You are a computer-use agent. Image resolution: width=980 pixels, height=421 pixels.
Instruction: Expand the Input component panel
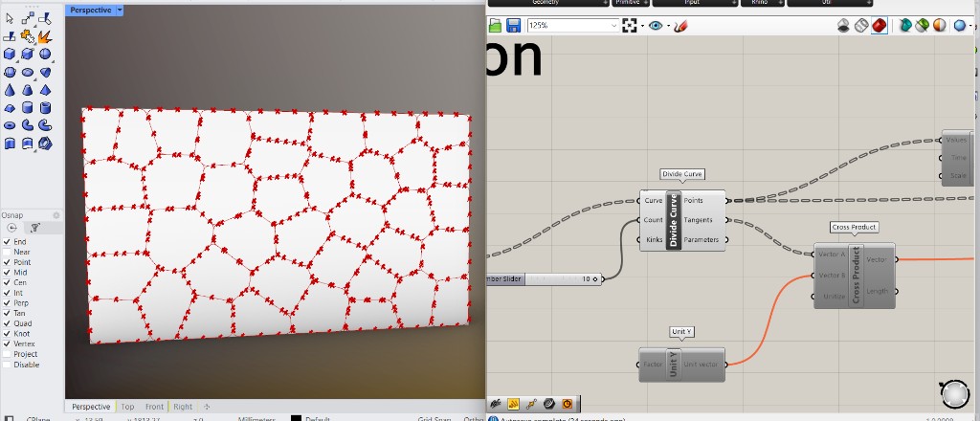[x=734, y=3]
